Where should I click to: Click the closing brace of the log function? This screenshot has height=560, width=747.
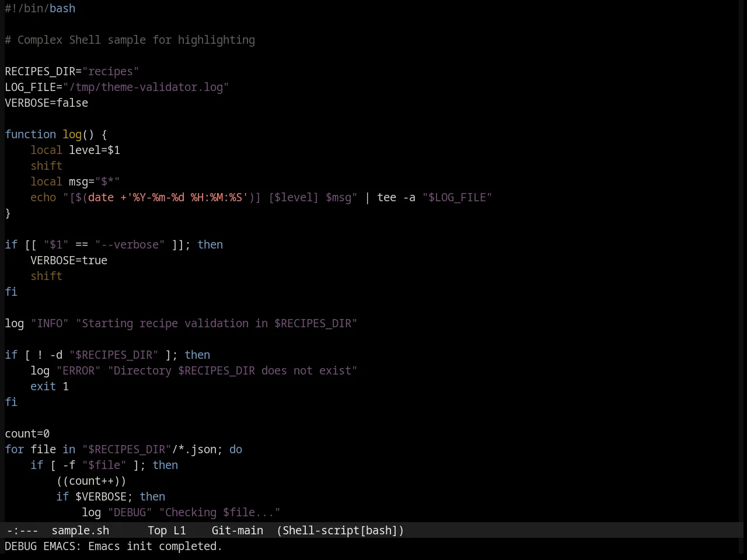point(8,213)
